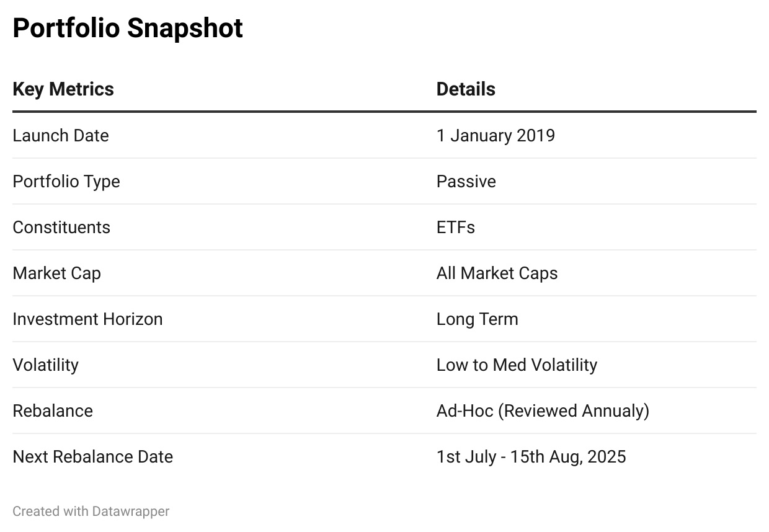This screenshot has height=532, width=769.
Task: Click the Passive value cell
Action: click(466, 181)
